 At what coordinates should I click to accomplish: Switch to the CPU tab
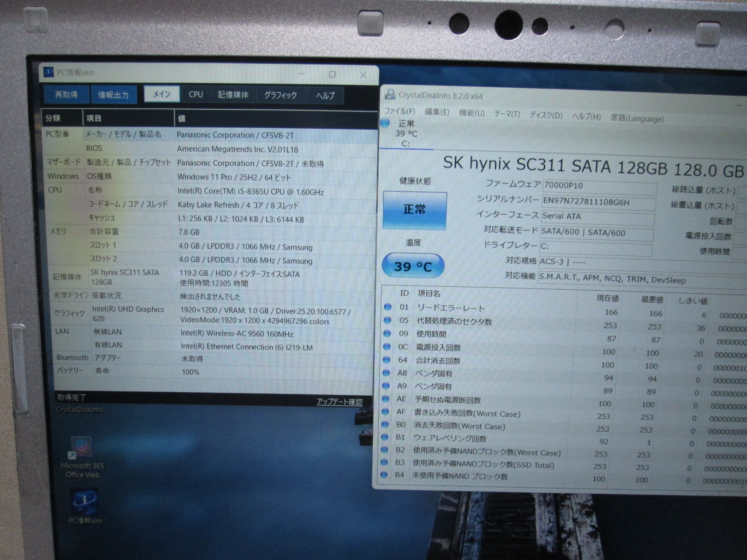pos(196,95)
